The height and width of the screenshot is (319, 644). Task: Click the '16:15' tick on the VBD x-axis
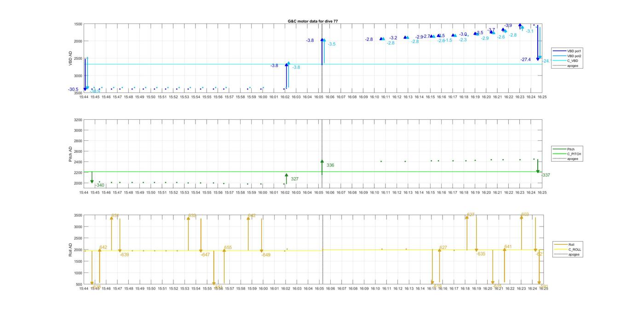[430, 97]
